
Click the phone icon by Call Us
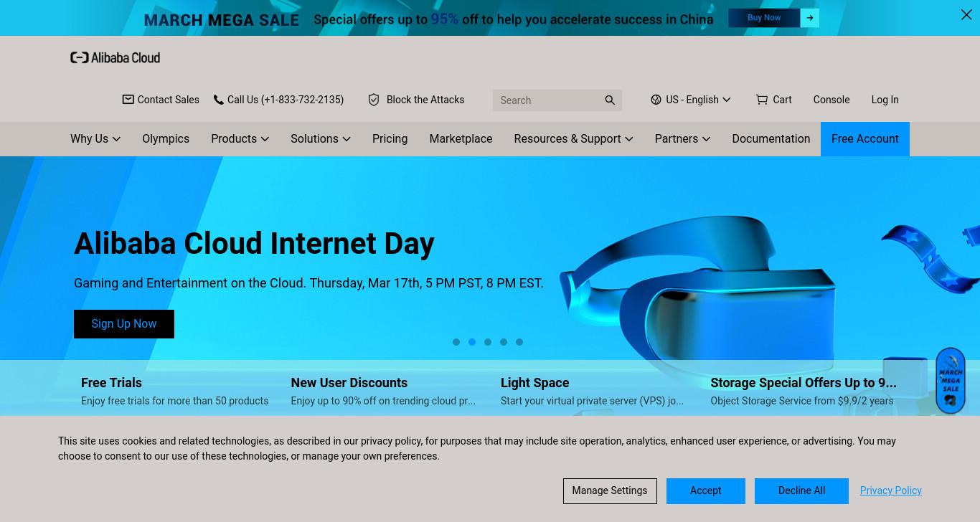click(219, 100)
